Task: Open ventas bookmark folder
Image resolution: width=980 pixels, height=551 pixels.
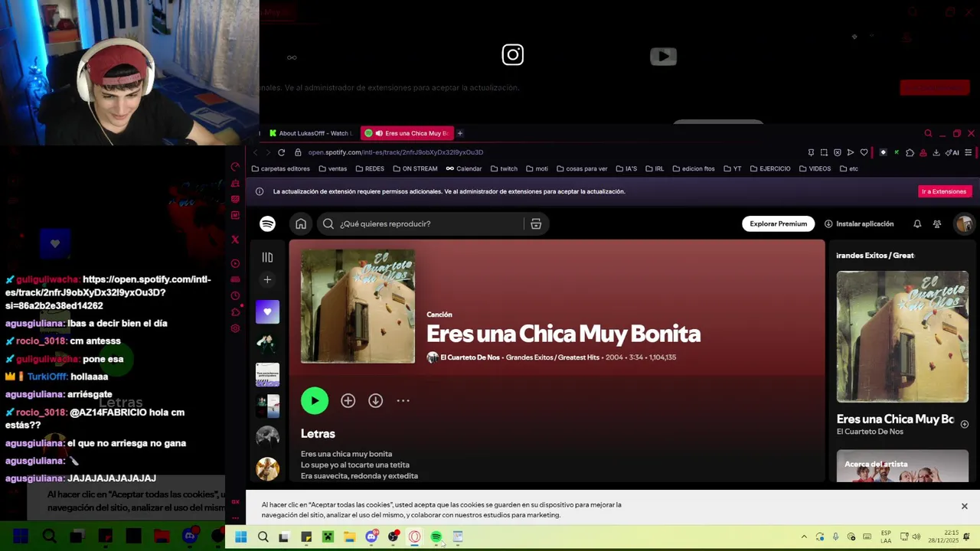Action: click(x=332, y=168)
